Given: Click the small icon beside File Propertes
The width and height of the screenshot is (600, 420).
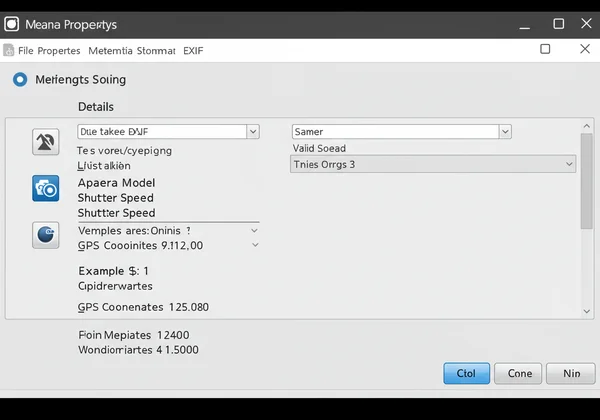Looking at the screenshot, I should tap(9, 50).
